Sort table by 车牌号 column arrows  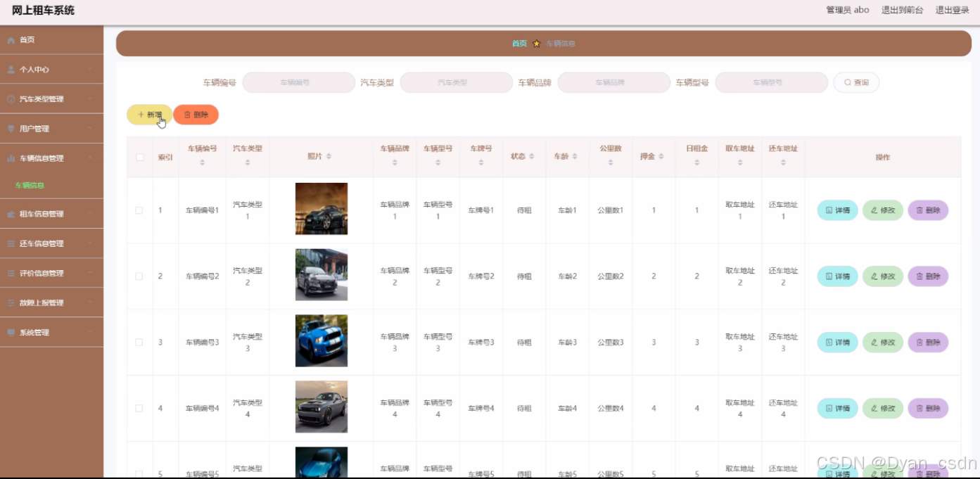click(481, 162)
